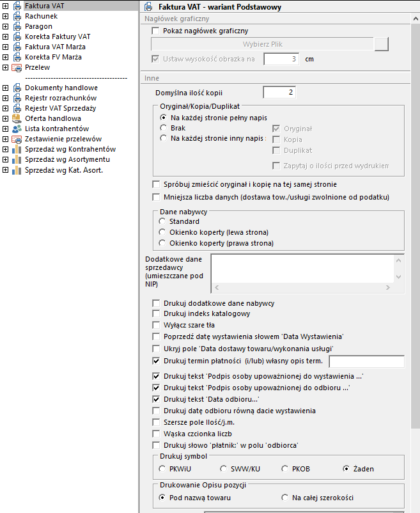Click the Paragon printer icon
420x513 pixels.
coord(17,26)
